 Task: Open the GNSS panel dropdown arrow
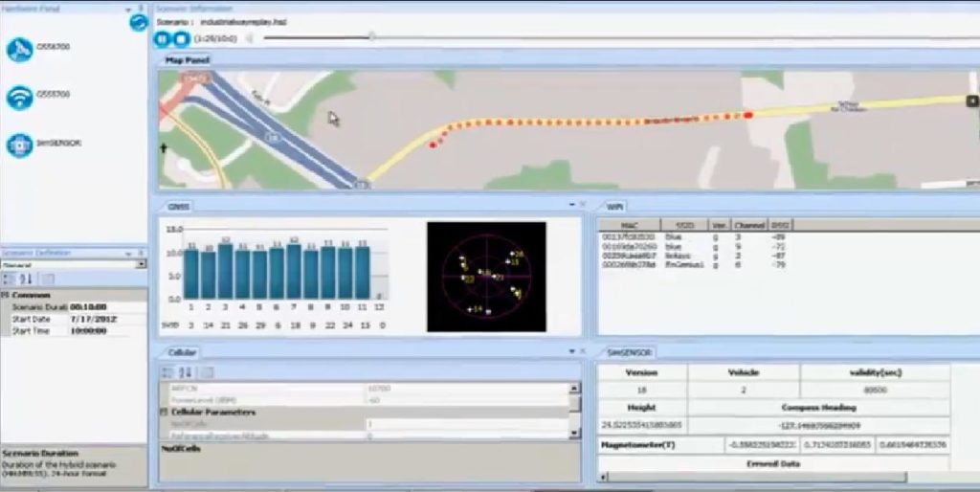[570, 204]
